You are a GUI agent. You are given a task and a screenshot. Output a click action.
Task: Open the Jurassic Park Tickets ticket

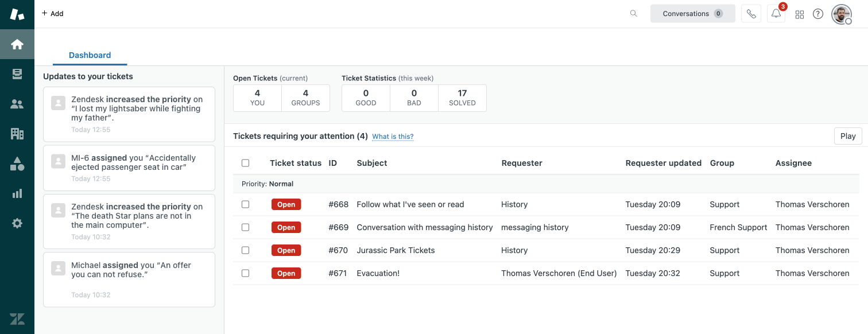396,250
